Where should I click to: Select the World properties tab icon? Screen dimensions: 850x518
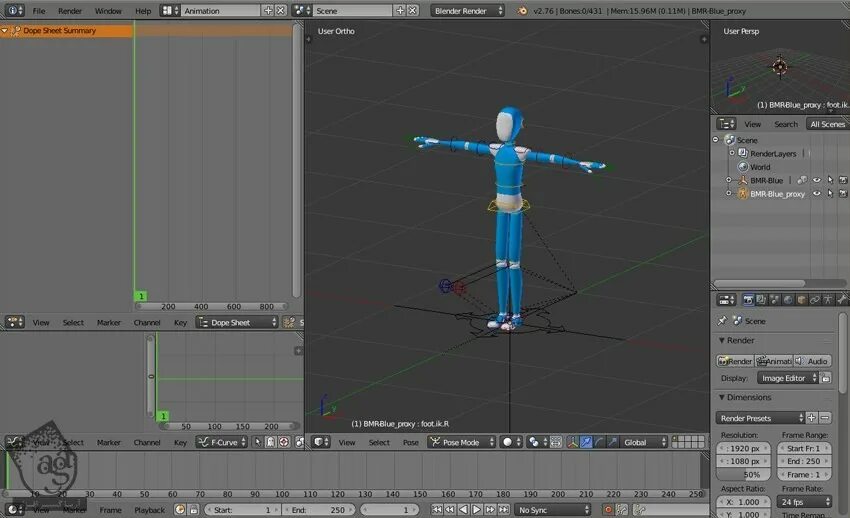pyautogui.click(x=788, y=300)
